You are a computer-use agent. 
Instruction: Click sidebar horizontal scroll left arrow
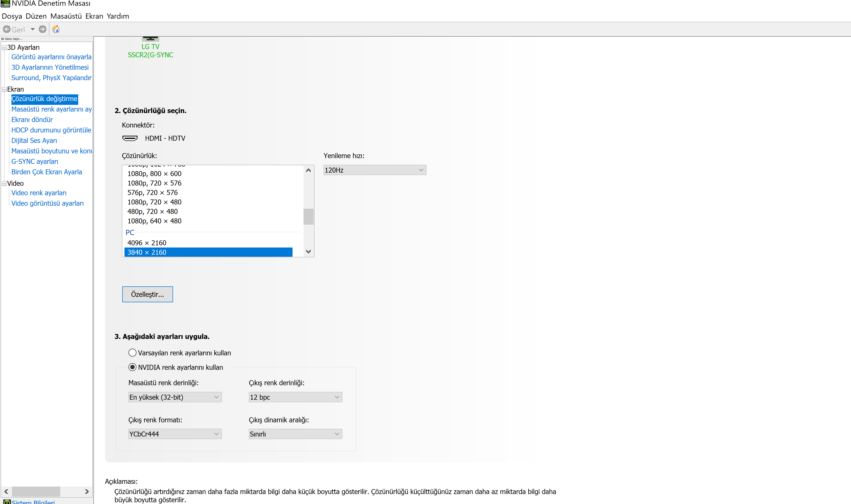click(6, 492)
